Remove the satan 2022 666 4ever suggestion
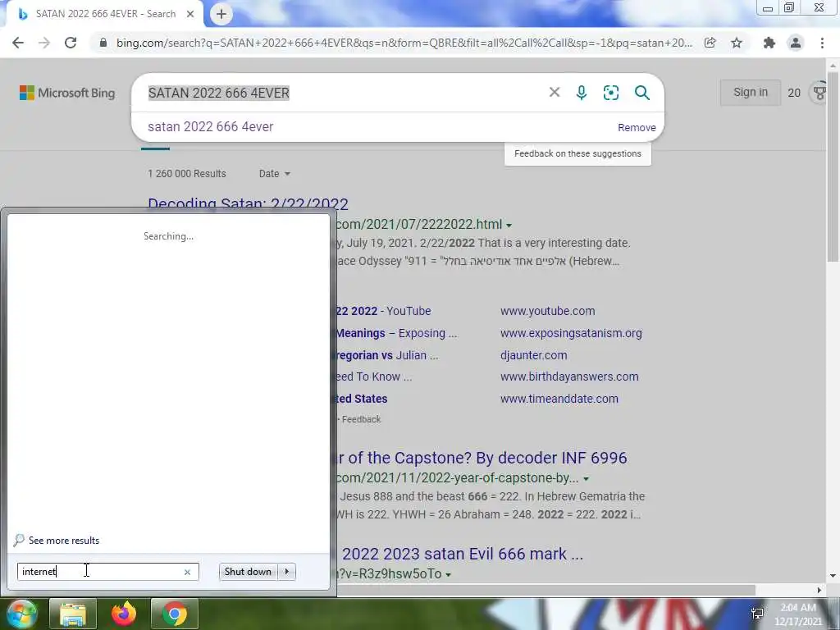The height and width of the screenshot is (630, 840). click(637, 127)
